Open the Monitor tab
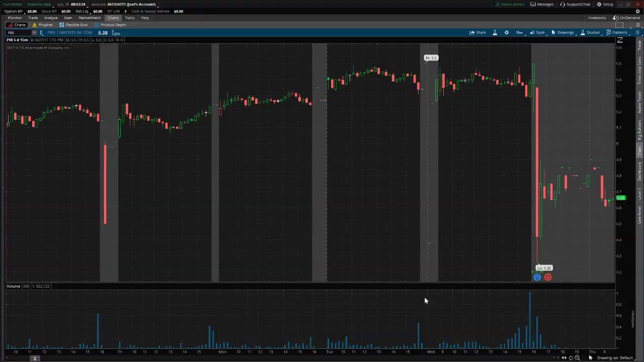 click(15, 18)
